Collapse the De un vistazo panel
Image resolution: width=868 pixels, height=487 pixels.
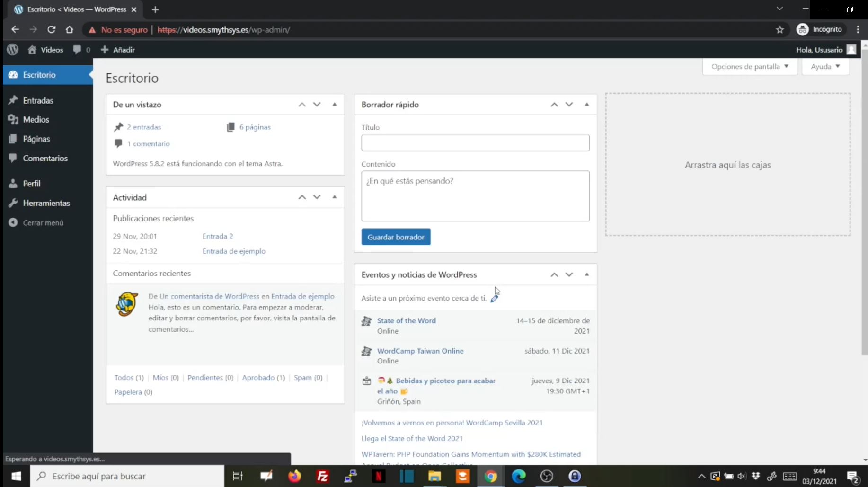[335, 105]
